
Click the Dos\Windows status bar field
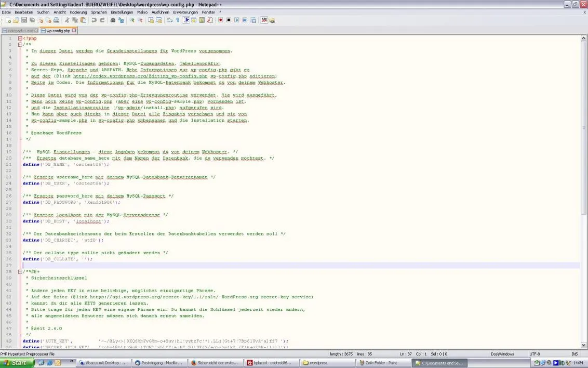click(502, 354)
